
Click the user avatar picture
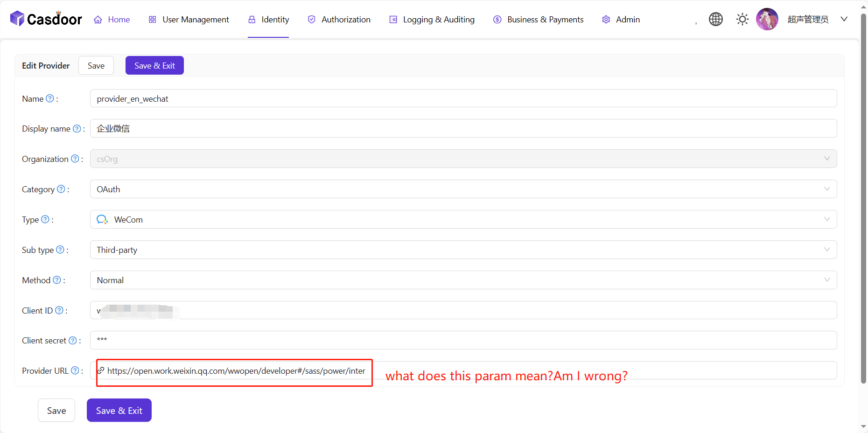click(767, 19)
